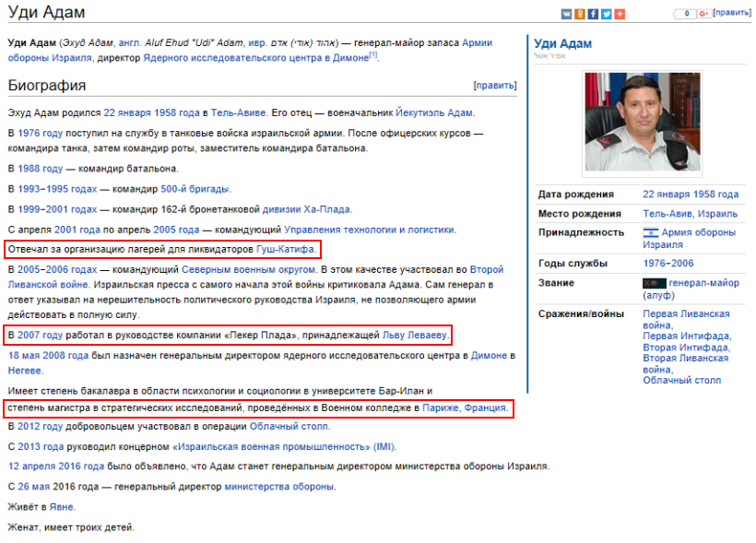This screenshot has width=756, height=543.
Task: Open infobox birth date 22 января 1958 года
Action: 691,195
